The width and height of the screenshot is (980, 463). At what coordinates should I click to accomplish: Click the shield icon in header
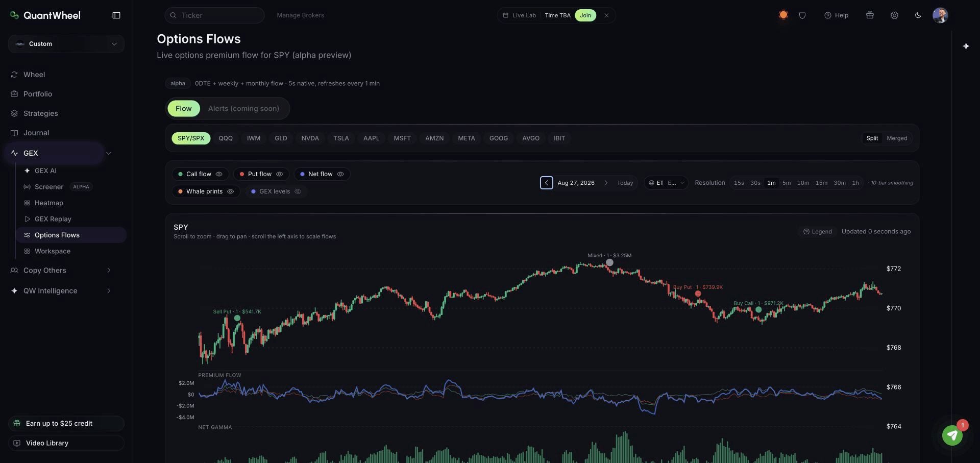point(802,15)
